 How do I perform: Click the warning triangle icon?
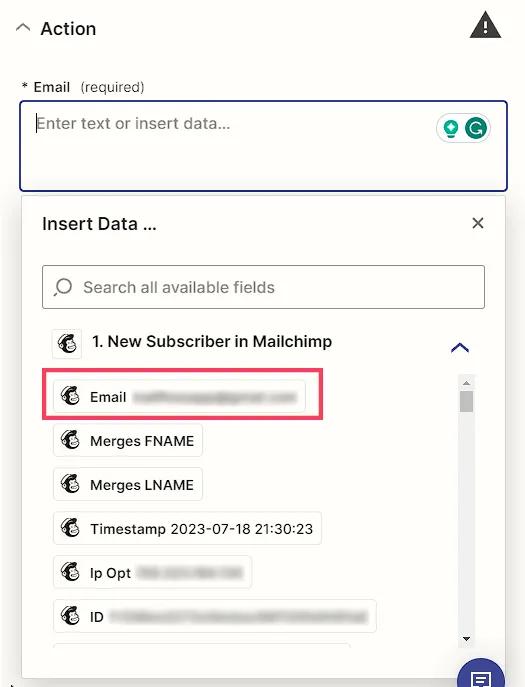(485, 25)
